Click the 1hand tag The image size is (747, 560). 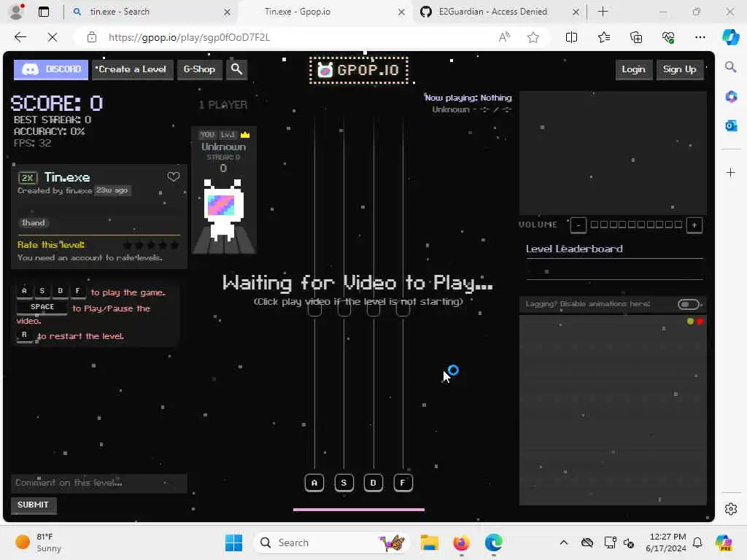click(x=34, y=223)
